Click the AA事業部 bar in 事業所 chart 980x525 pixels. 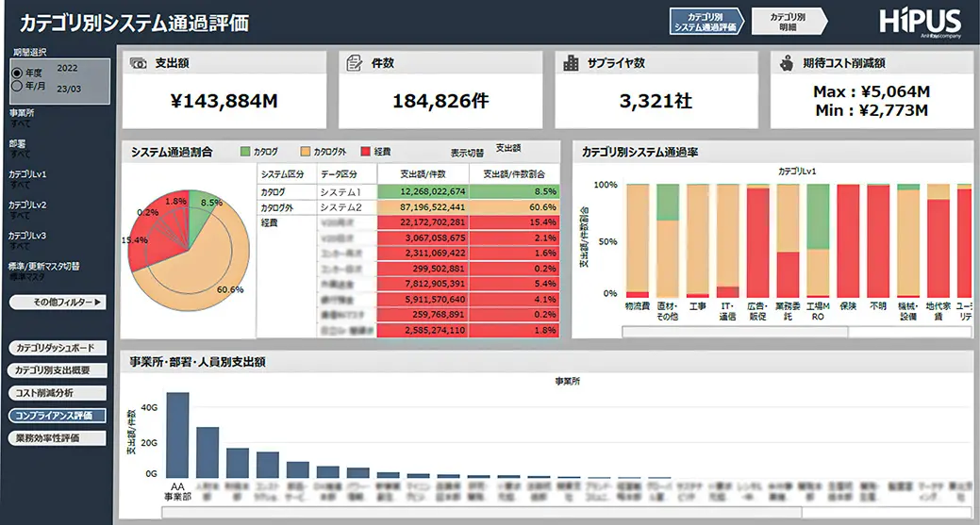(177, 435)
